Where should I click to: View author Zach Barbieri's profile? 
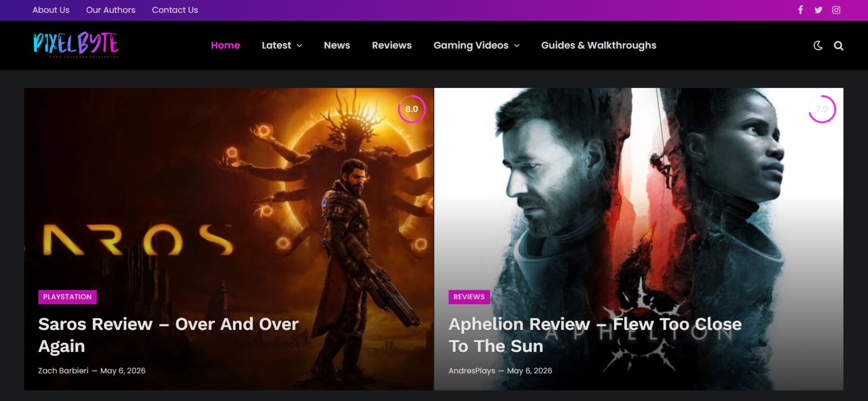point(63,371)
